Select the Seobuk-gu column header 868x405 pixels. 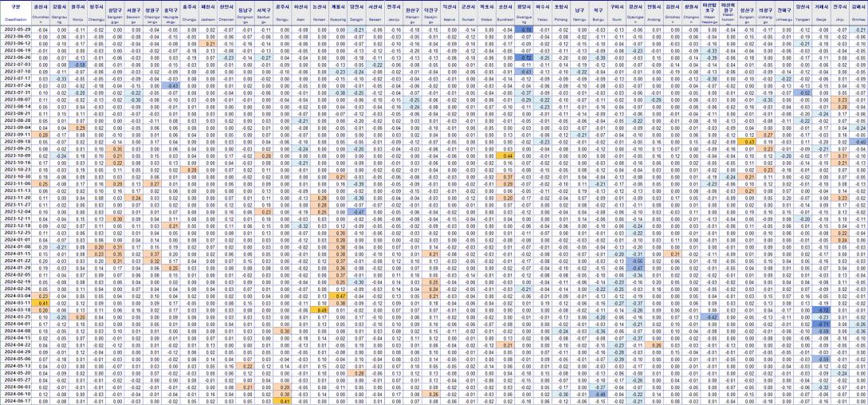point(265,14)
